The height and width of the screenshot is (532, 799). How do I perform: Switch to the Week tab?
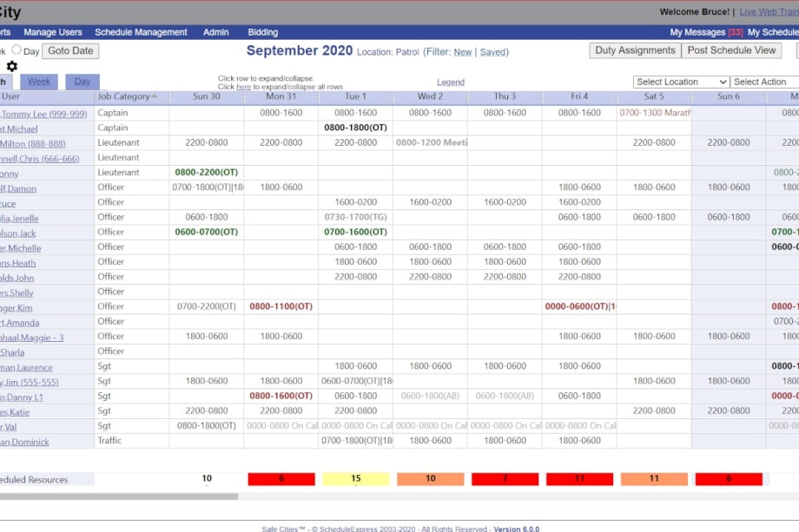(38, 80)
